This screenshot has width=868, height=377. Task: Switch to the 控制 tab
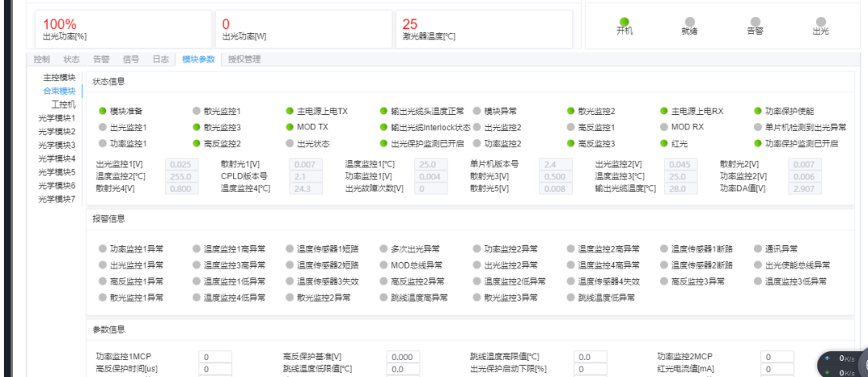42,59
